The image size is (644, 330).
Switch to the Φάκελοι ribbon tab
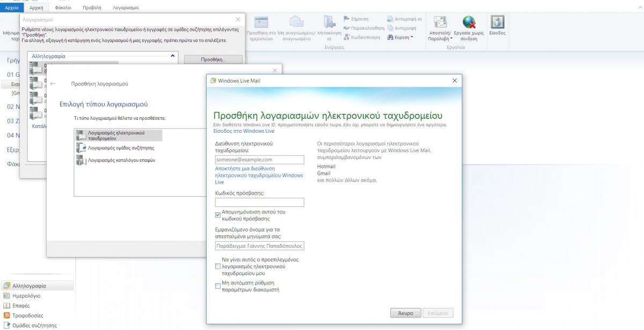63,8
